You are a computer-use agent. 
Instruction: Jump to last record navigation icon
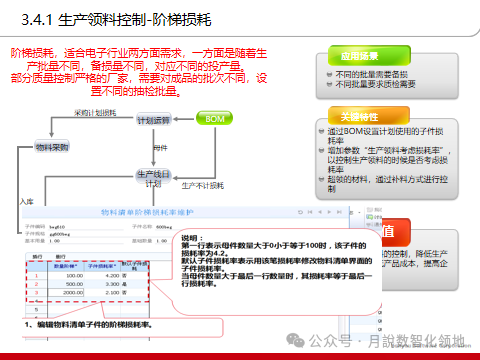(x=339, y=212)
